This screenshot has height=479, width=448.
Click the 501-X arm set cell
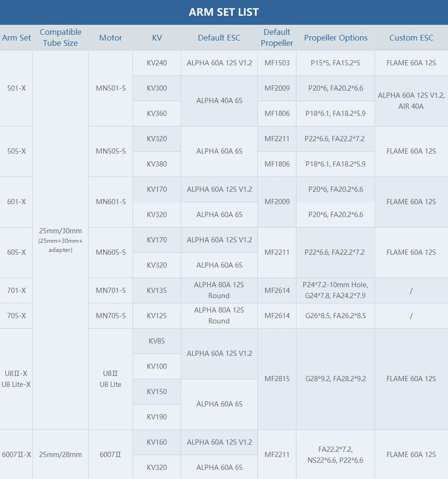(17, 88)
